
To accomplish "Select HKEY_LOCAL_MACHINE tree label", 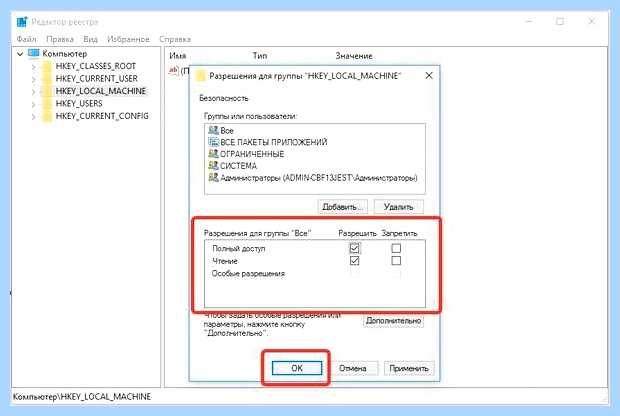I will 100,91.
